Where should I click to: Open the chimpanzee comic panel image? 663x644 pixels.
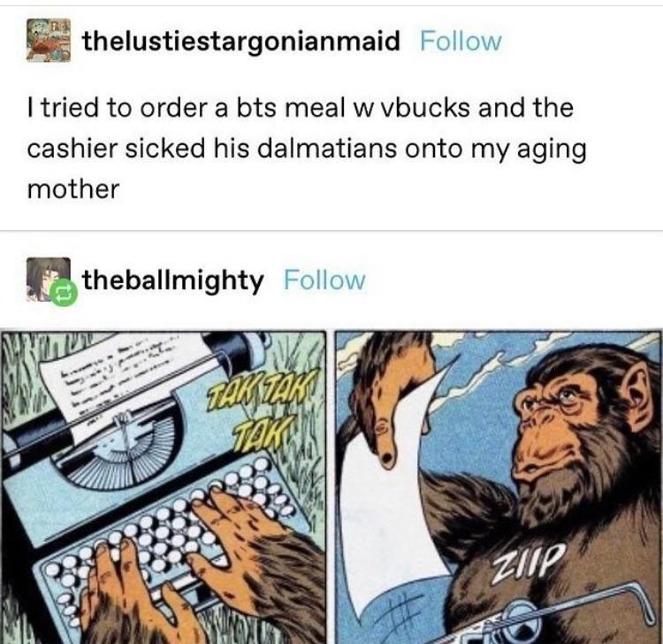(499, 487)
